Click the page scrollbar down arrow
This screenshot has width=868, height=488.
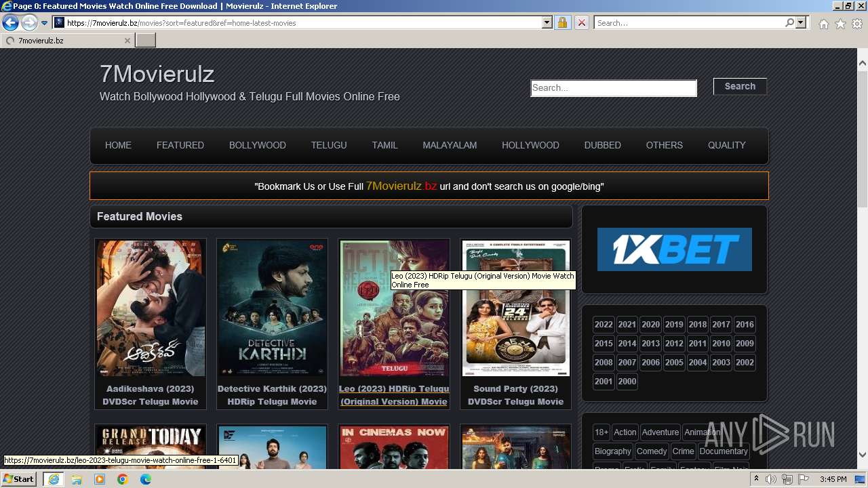coord(863,455)
